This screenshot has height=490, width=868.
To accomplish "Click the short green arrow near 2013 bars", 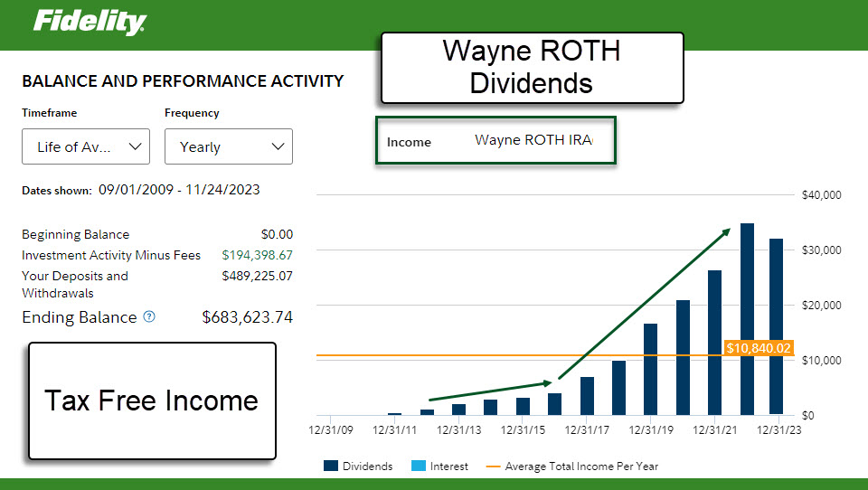I will (x=488, y=391).
